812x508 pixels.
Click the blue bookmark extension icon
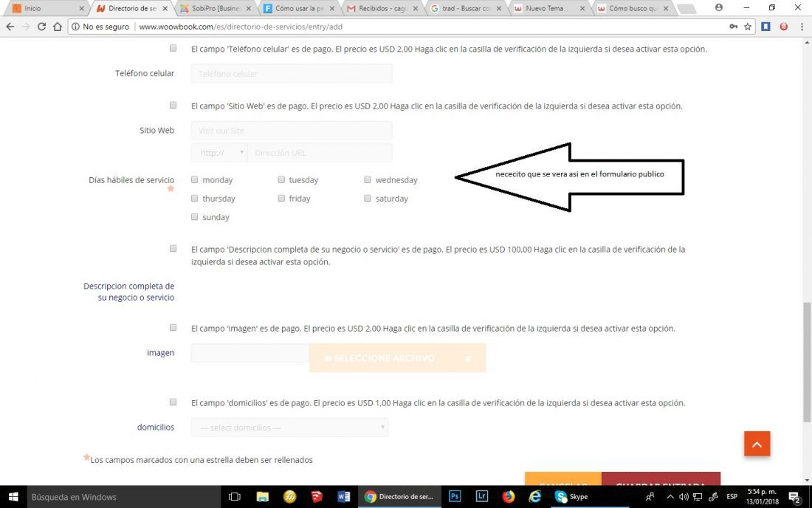tap(766, 27)
